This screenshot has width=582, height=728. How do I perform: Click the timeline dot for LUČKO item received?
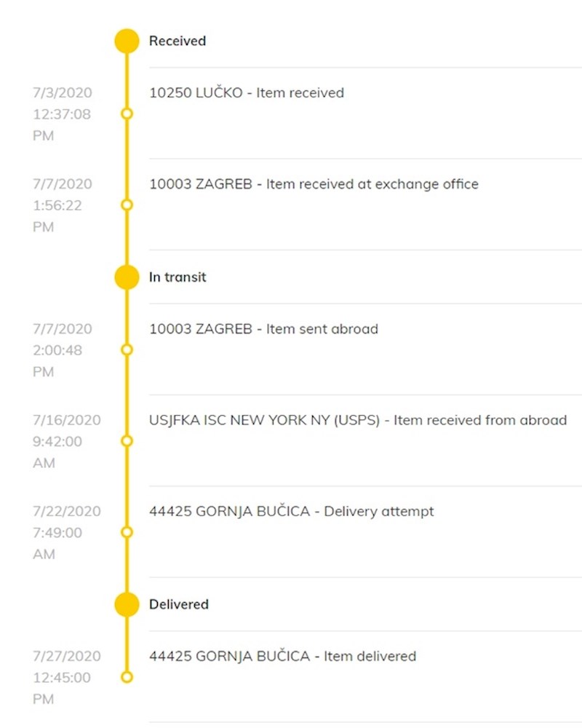point(127,114)
